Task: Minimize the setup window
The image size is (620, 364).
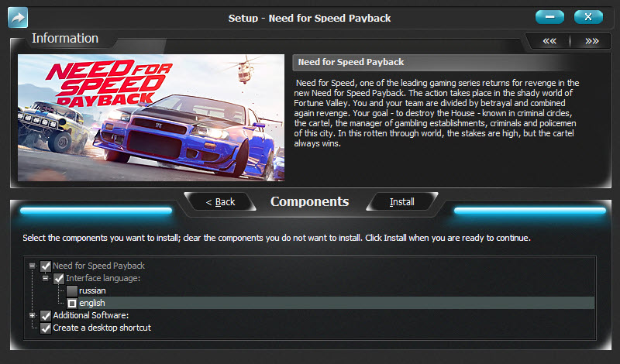Action: (x=549, y=16)
